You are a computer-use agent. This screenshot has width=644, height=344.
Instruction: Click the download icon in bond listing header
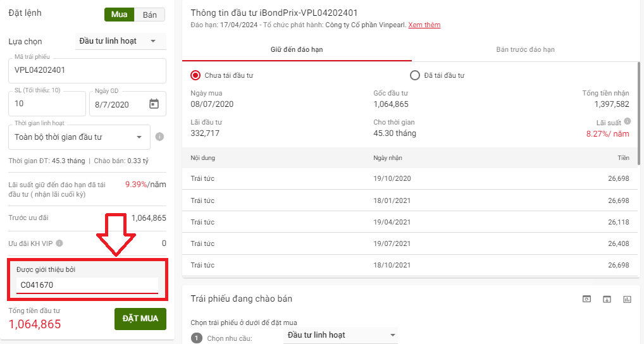point(607,299)
